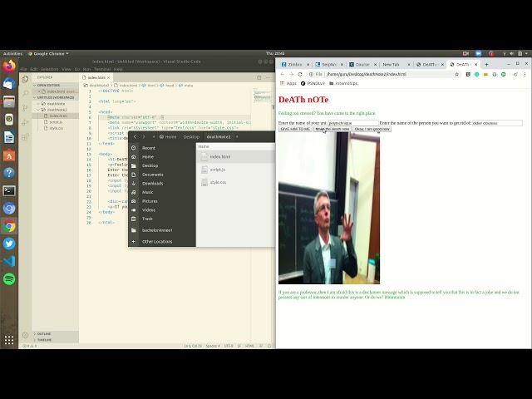
Task: Click the split editor icon in VS Code
Action: click(259, 77)
